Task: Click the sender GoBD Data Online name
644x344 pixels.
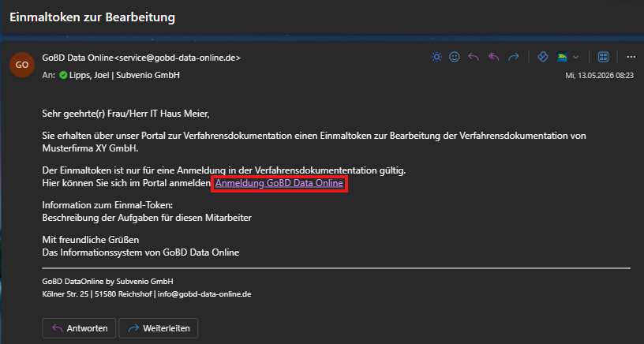Action: click(x=77, y=58)
